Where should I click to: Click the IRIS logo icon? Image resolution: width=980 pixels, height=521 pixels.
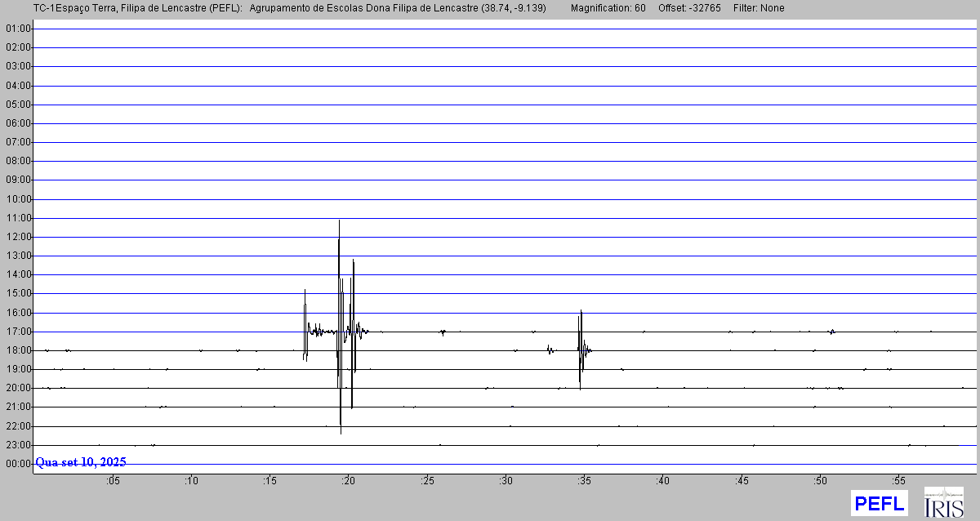943,502
